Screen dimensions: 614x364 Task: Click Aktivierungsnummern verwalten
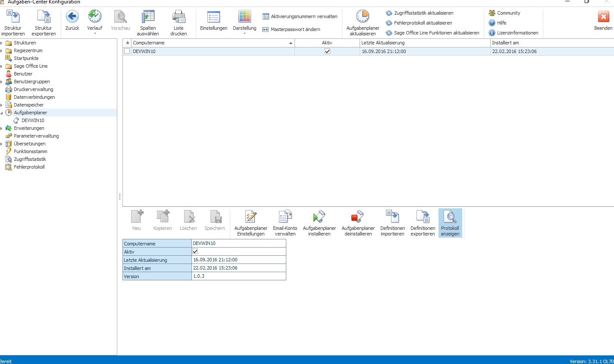pos(300,16)
